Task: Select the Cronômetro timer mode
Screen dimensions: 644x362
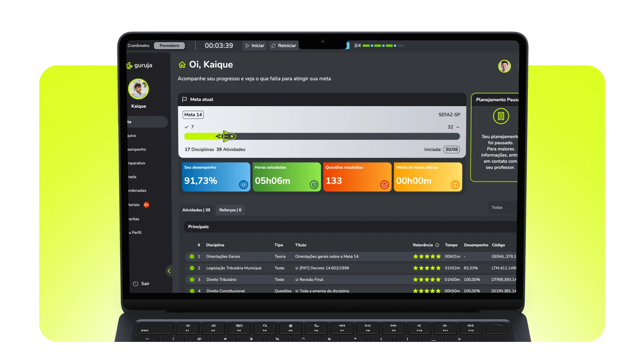Action: point(139,46)
